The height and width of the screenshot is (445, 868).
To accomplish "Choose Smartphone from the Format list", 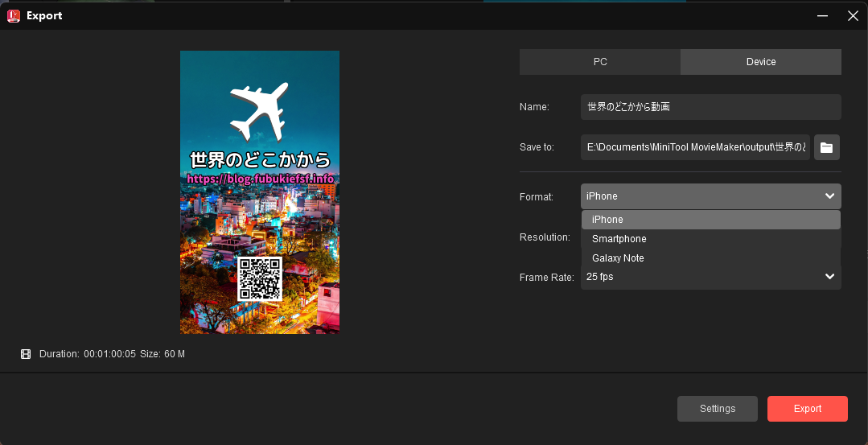I will pyautogui.click(x=711, y=239).
